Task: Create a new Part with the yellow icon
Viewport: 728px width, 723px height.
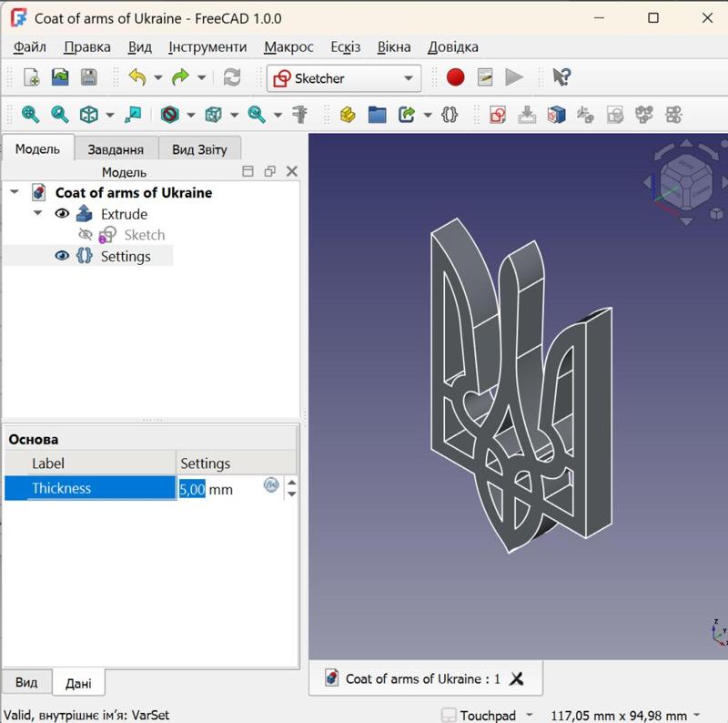Action: (348, 115)
